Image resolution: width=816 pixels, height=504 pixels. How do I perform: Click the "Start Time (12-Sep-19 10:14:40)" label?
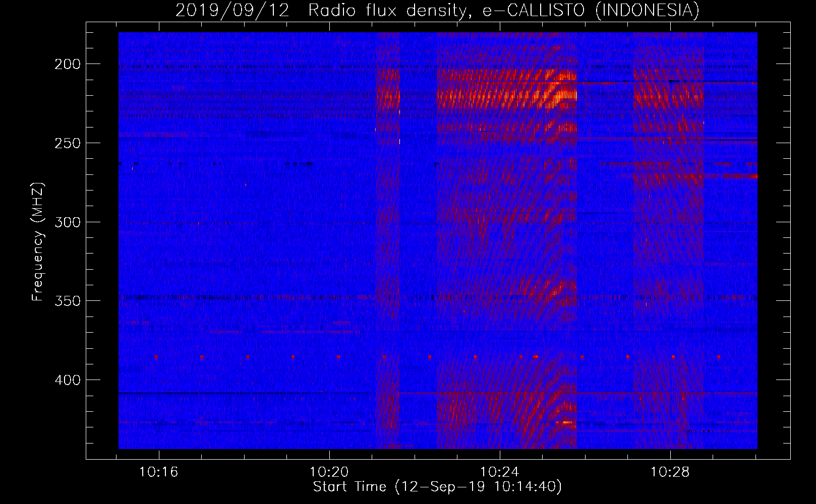point(437,487)
